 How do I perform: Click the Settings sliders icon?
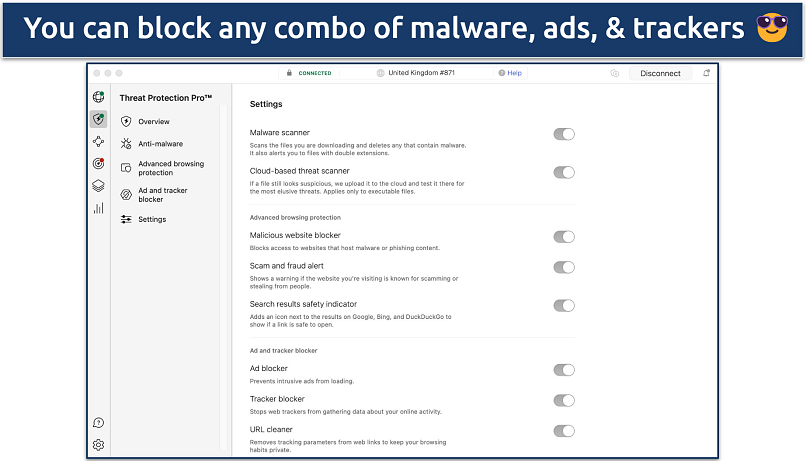pyautogui.click(x=126, y=219)
